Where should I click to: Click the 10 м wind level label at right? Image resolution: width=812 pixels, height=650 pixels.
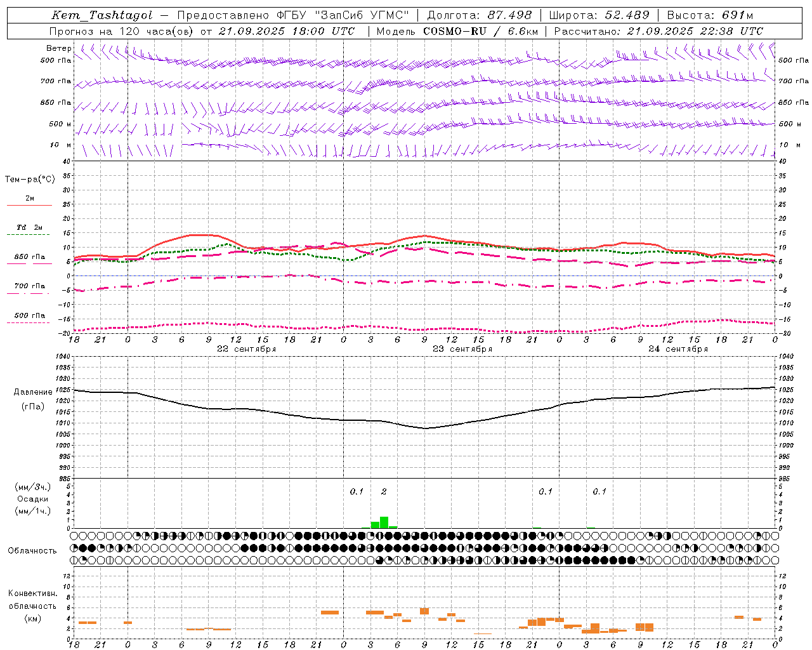point(789,145)
